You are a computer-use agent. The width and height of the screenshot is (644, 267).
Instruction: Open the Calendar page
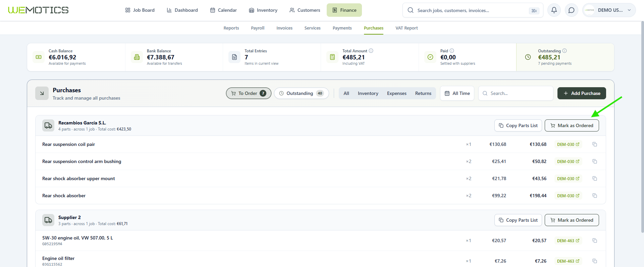223,10
